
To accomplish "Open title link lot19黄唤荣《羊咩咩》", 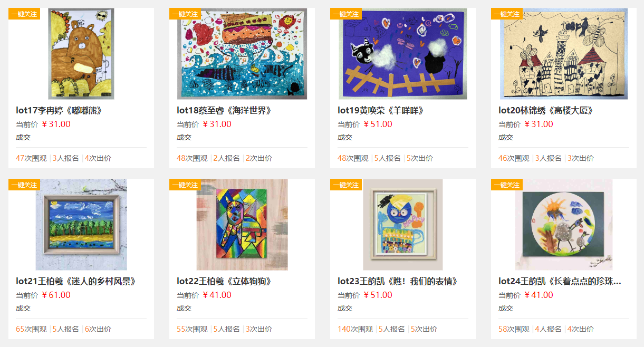I will 381,110.
